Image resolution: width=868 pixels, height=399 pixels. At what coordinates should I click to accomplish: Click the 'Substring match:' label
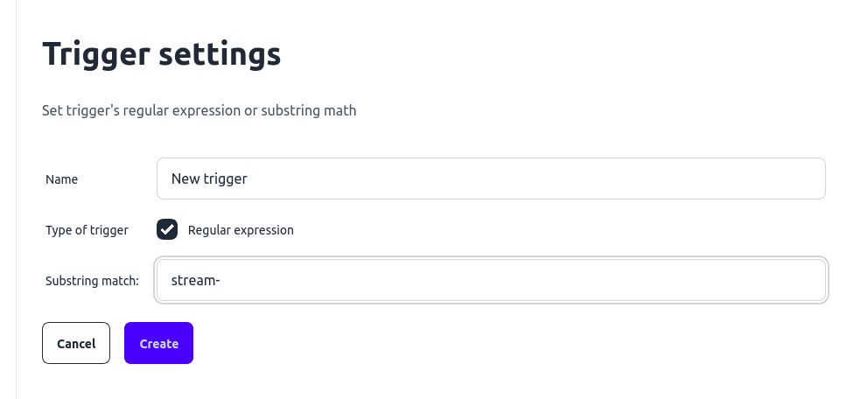click(92, 281)
